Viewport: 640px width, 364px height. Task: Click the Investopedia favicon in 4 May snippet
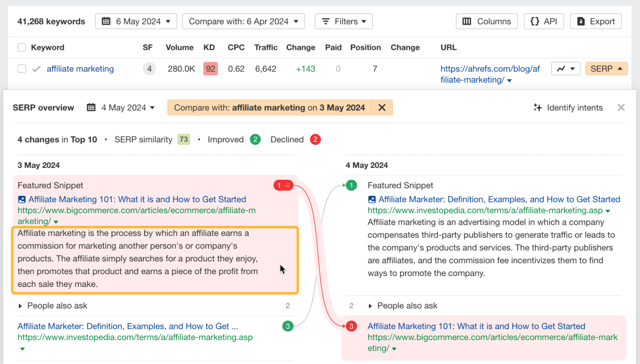pos(371,199)
